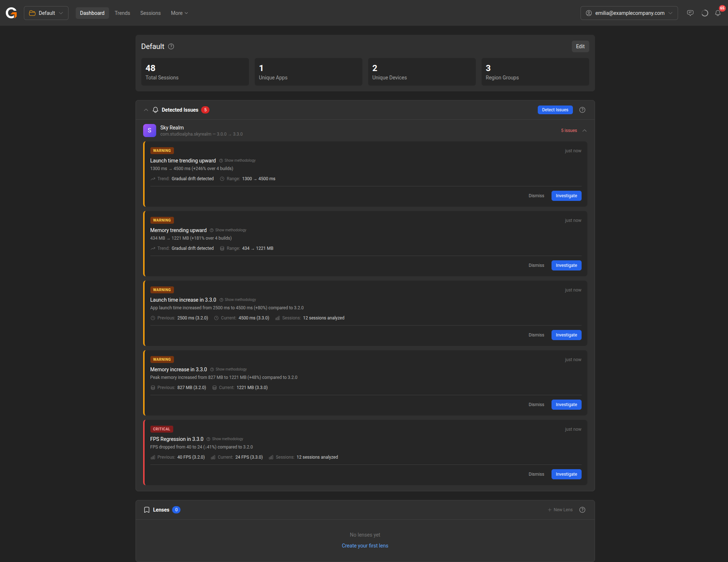Open the Default project dropdown
728x562 pixels.
[x=46, y=13]
